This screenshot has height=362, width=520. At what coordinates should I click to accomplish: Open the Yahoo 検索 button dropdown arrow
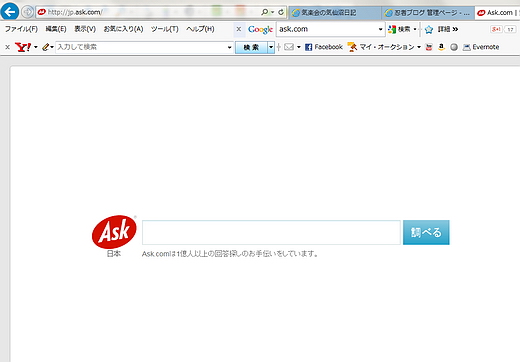click(x=271, y=47)
